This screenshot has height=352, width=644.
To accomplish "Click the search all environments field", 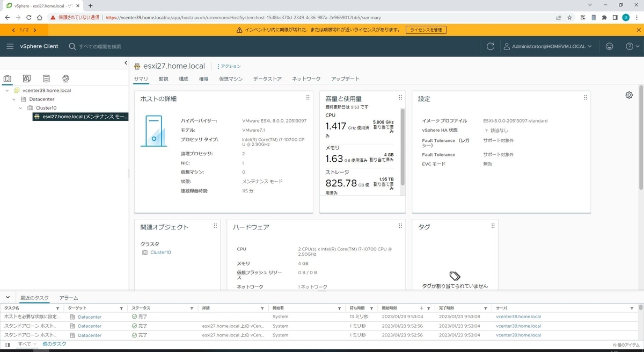I will pyautogui.click(x=100, y=47).
